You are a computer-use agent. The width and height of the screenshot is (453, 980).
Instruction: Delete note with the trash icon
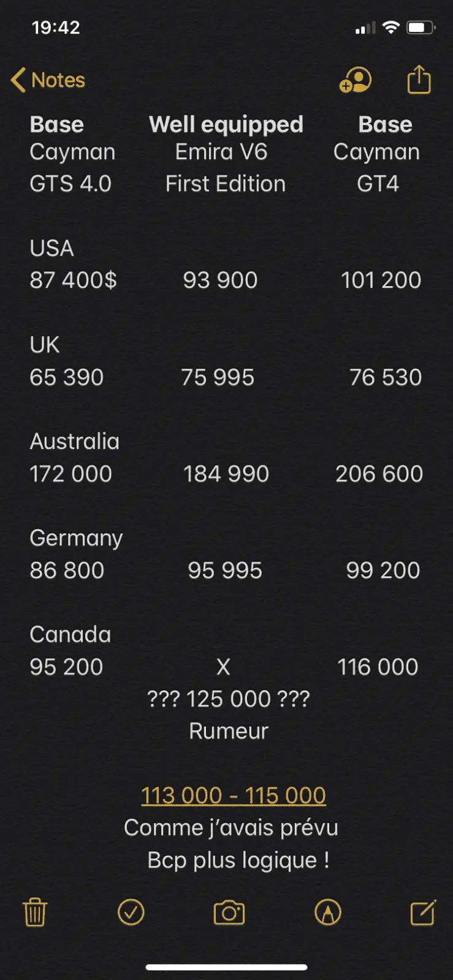tap(35, 912)
